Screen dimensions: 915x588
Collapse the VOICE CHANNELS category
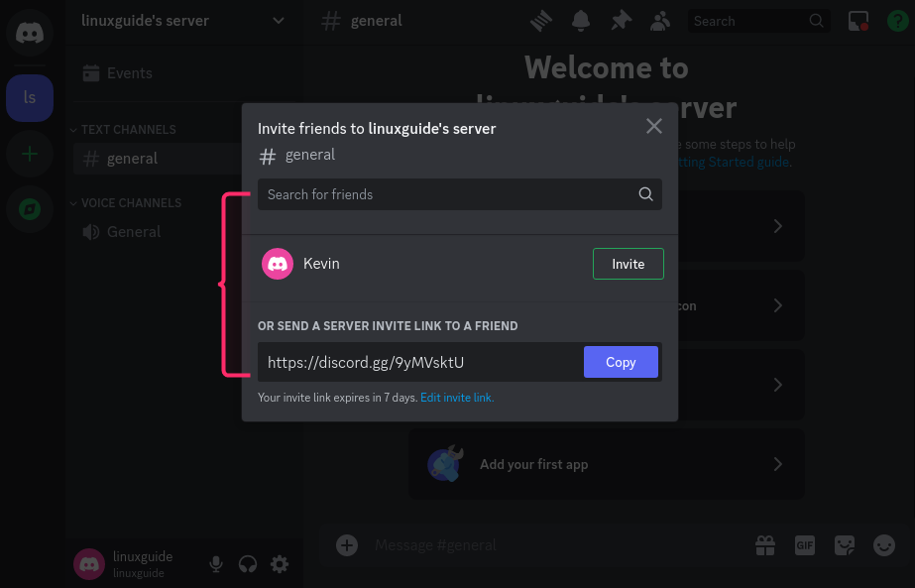[130, 203]
